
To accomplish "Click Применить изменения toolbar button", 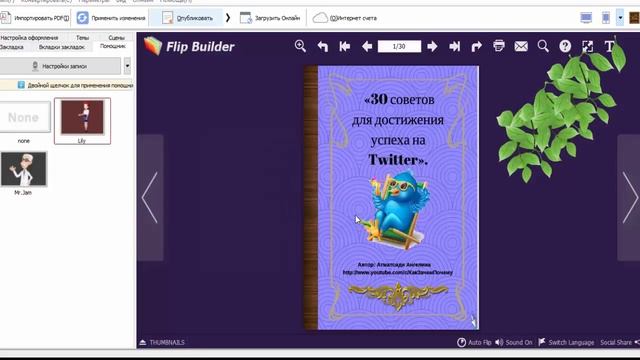I will pos(111,18).
